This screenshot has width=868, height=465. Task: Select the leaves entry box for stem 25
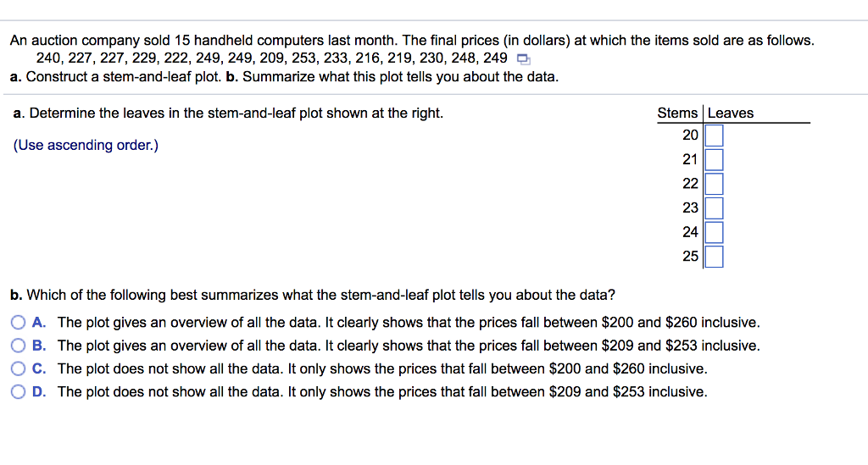[714, 256]
